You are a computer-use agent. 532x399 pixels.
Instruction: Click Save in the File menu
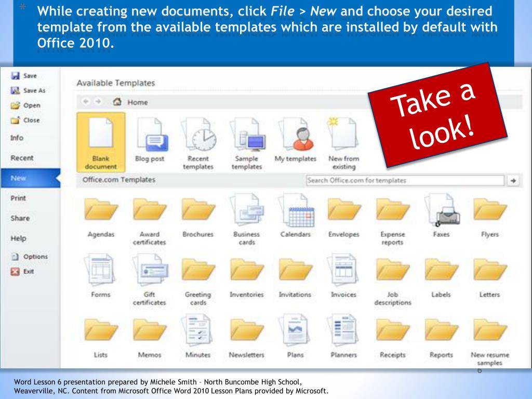pos(24,76)
